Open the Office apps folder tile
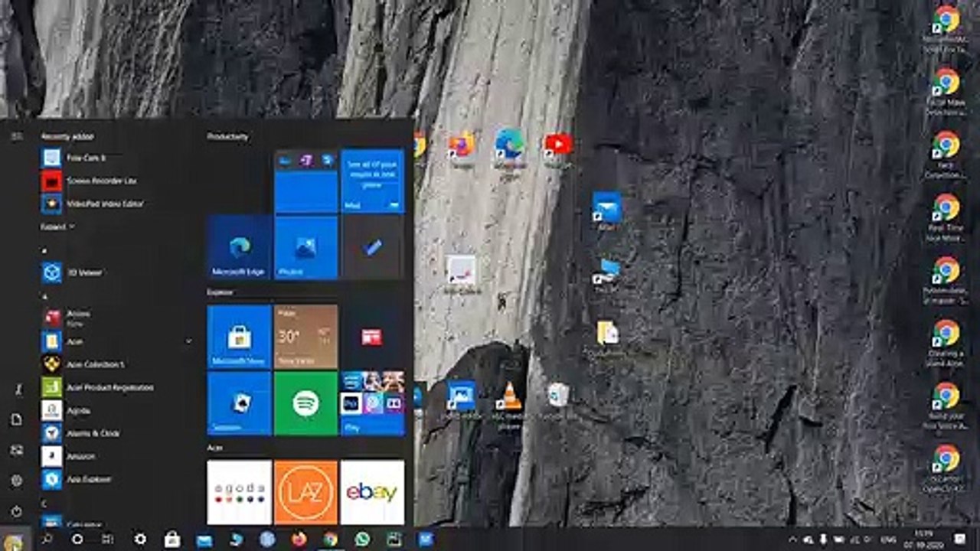The height and width of the screenshot is (551, 980). [306, 181]
